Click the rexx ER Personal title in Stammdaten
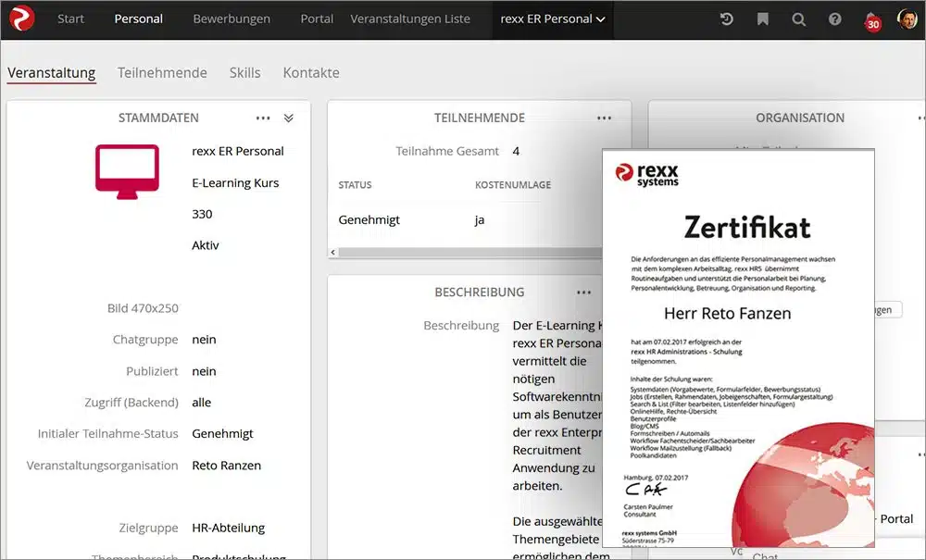This screenshot has width=926, height=560. coord(238,151)
